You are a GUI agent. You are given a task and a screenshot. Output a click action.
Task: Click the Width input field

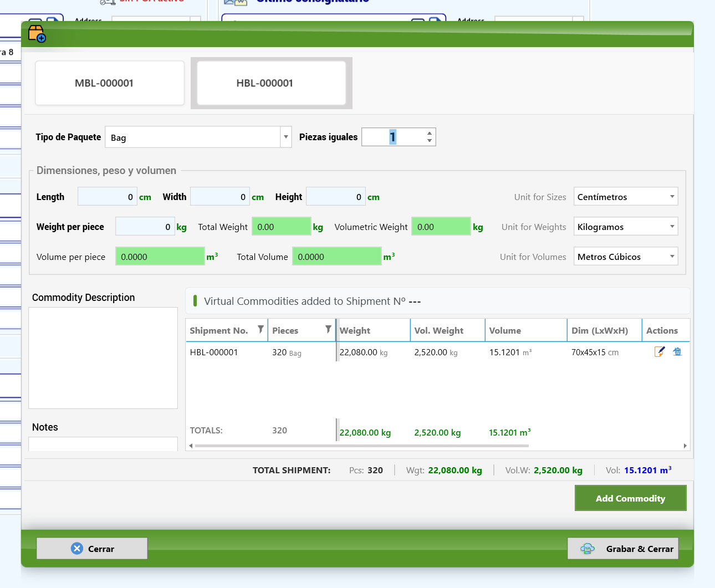tap(219, 197)
